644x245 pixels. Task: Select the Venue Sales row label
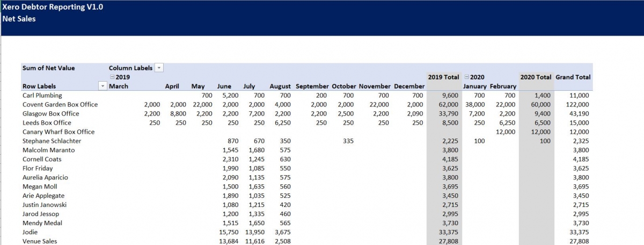[40, 241]
